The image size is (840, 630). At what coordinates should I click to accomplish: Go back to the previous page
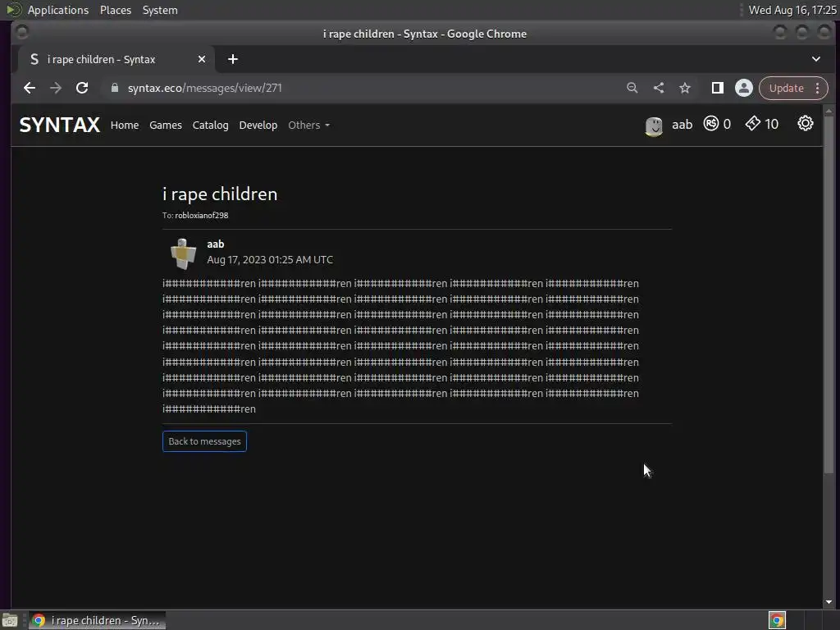[30, 88]
